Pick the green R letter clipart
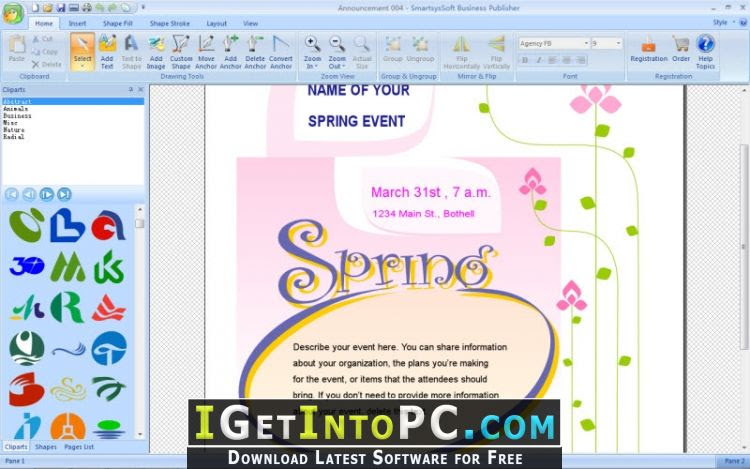 [x=67, y=307]
